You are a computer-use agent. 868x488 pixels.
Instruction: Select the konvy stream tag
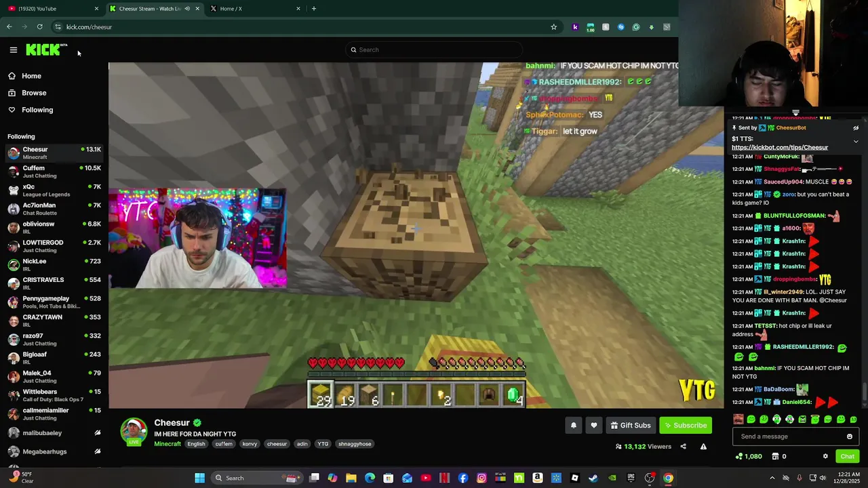[250, 444]
